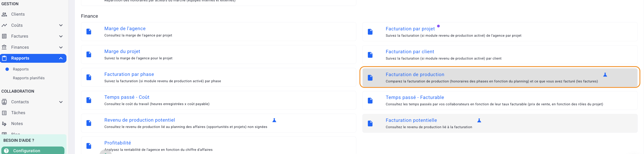Expand the Coûts menu chevron
The height and width of the screenshot is (154, 644).
pos(61,25)
